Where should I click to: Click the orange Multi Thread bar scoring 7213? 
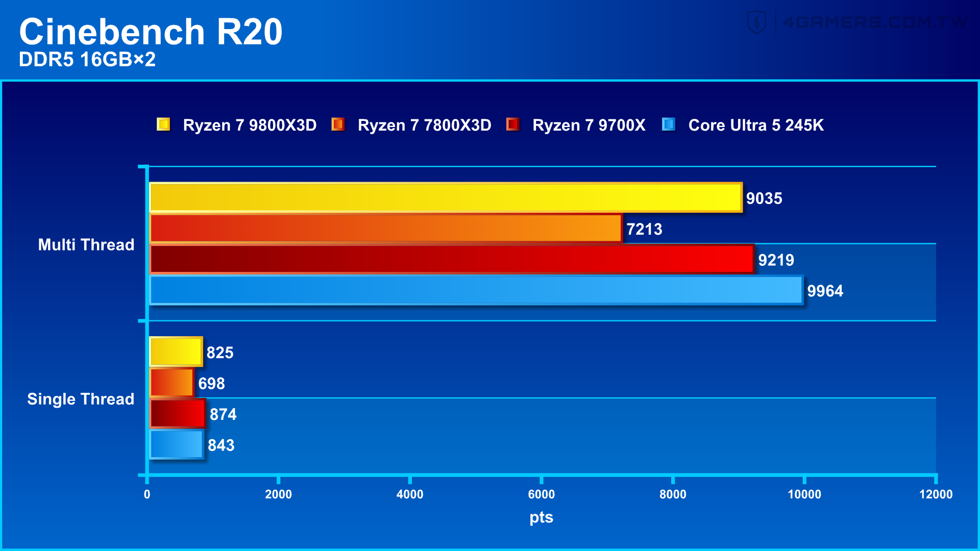coord(386,228)
